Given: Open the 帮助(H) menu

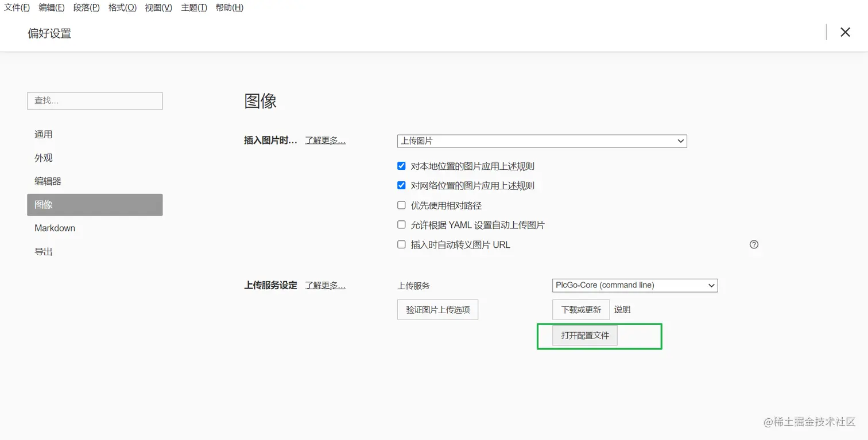Looking at the screenshot, I should 229,7.
